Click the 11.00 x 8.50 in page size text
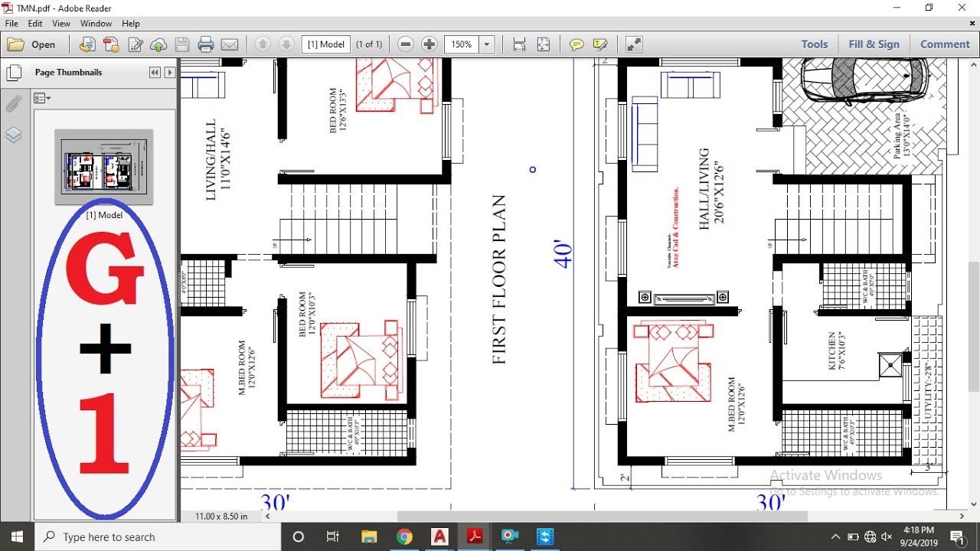This screenshot has height=551, width=980. tap(221, 517)
